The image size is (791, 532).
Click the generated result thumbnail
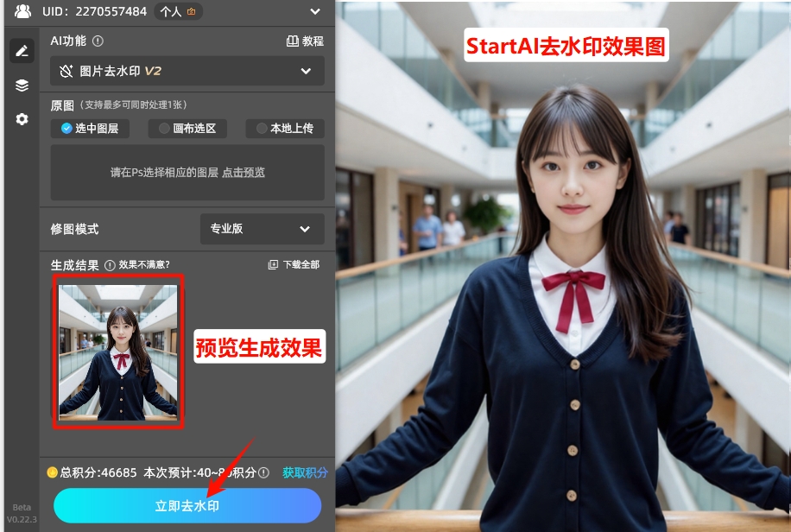point(118,351)
